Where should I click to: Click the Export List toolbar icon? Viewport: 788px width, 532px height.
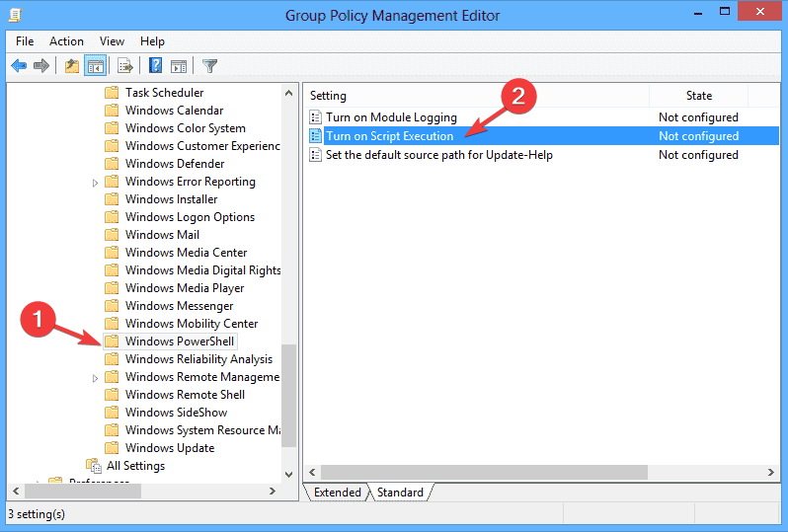click(x=124, y=66)
